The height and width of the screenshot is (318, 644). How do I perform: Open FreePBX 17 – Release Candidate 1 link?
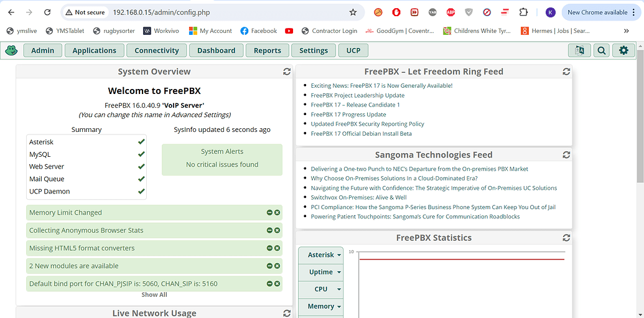click(355, 105)
